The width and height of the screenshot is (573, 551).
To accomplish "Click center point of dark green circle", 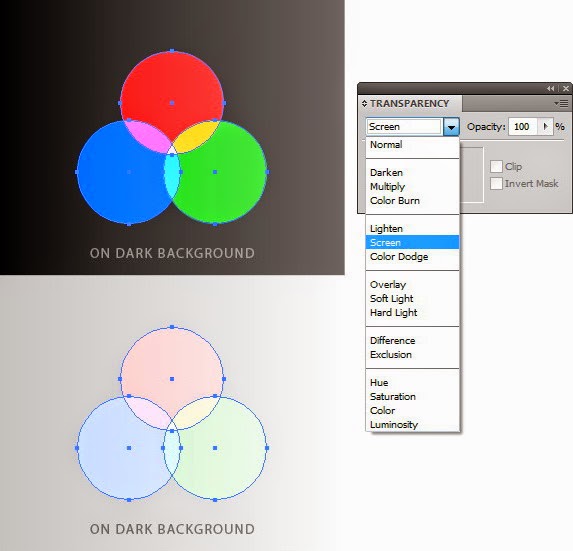I will point(215,172).
